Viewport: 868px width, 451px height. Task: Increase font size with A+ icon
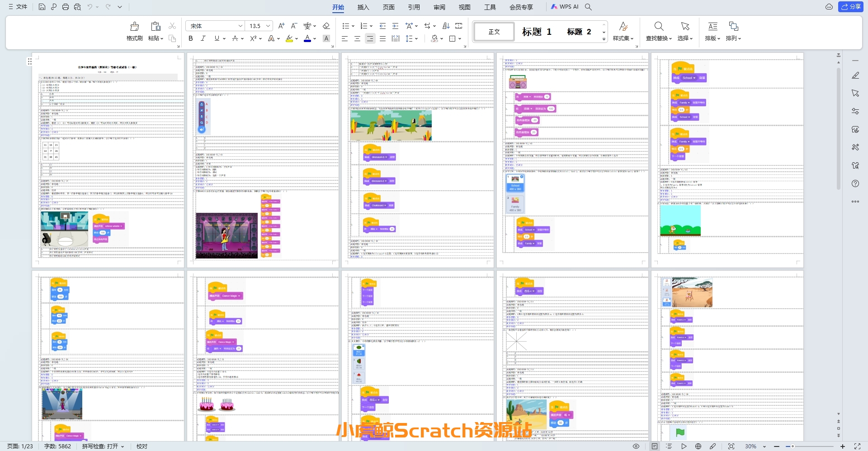point(282,26)
